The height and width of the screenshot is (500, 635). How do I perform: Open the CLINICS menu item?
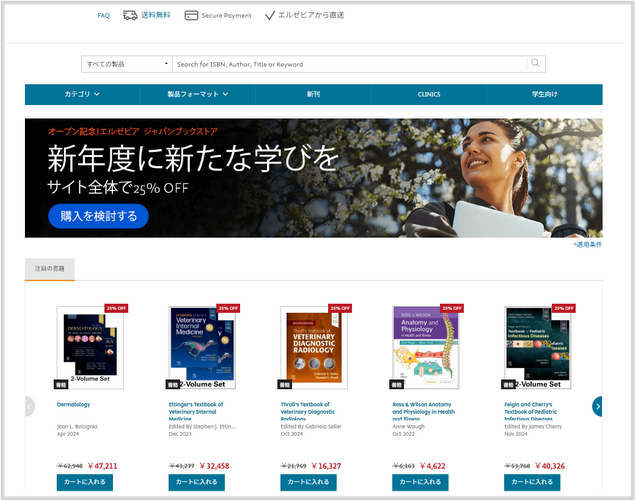click(x=429, y=94)
